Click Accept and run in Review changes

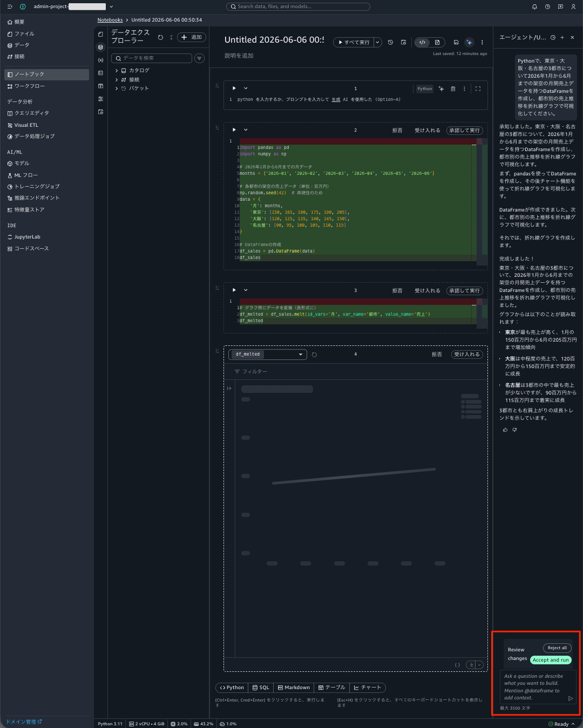551,660
